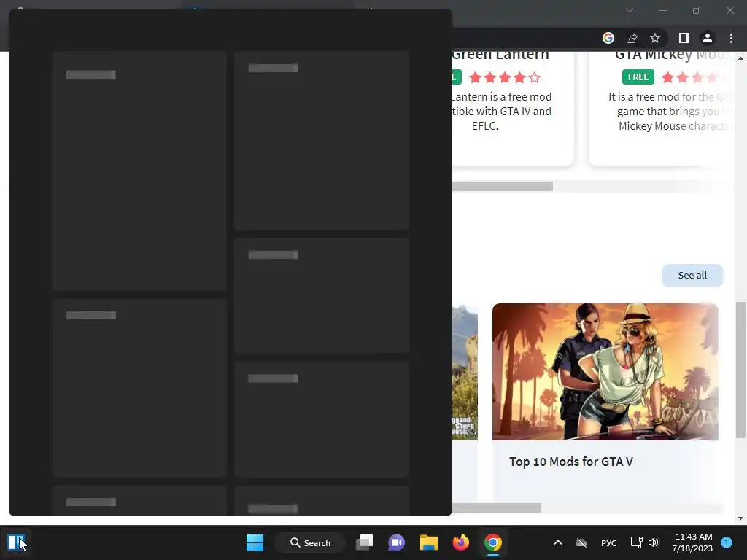
Task: Open the notification center badge
Action: tap(727, 542)
